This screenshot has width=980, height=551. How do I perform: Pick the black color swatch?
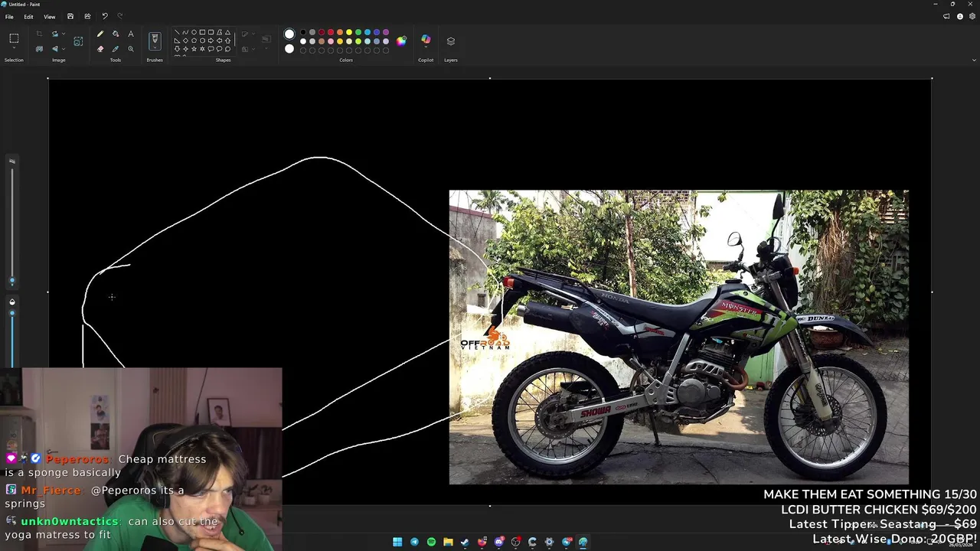303,32
